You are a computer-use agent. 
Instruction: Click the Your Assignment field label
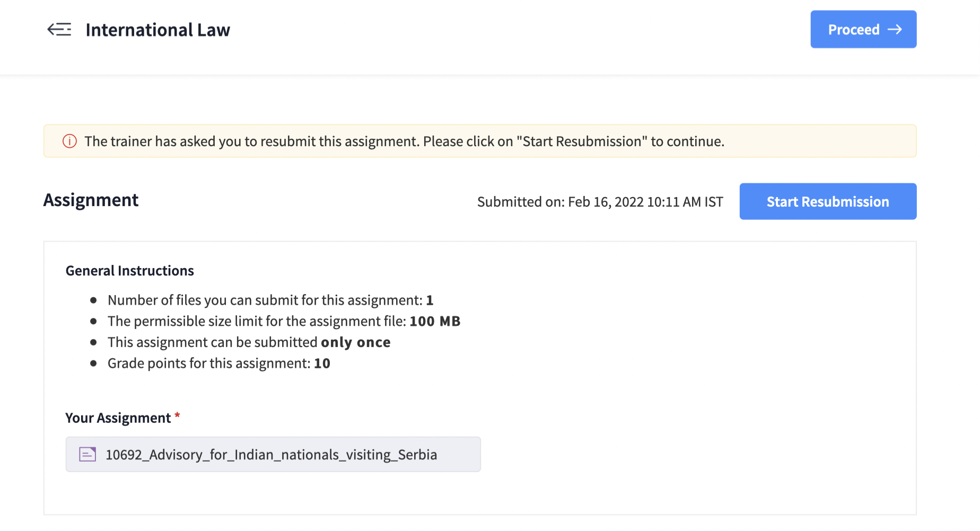118,418
